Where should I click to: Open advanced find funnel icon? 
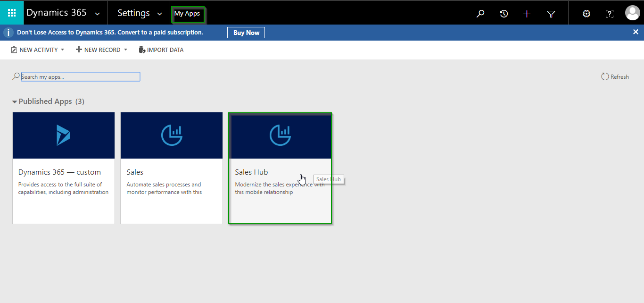(551, 14)
